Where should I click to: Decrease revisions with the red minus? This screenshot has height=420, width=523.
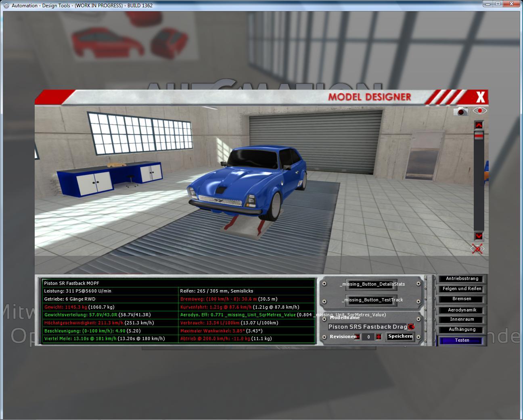tap(357, 337)
